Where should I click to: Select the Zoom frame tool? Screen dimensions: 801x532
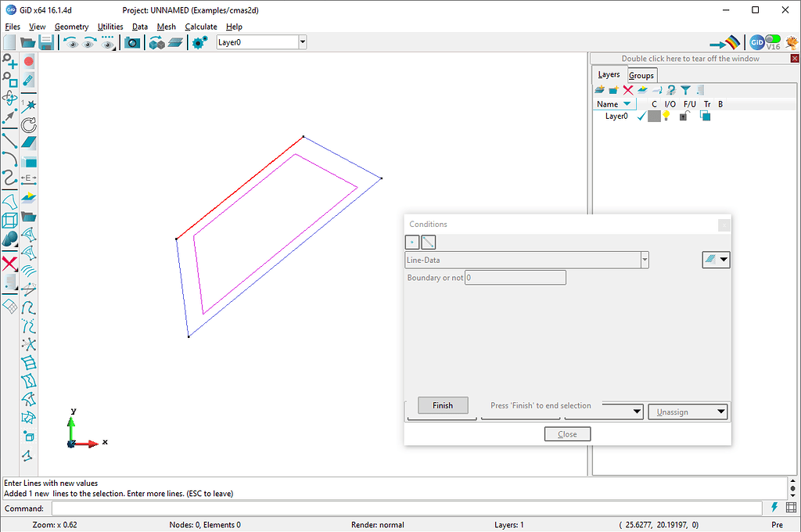click(9, 80)
